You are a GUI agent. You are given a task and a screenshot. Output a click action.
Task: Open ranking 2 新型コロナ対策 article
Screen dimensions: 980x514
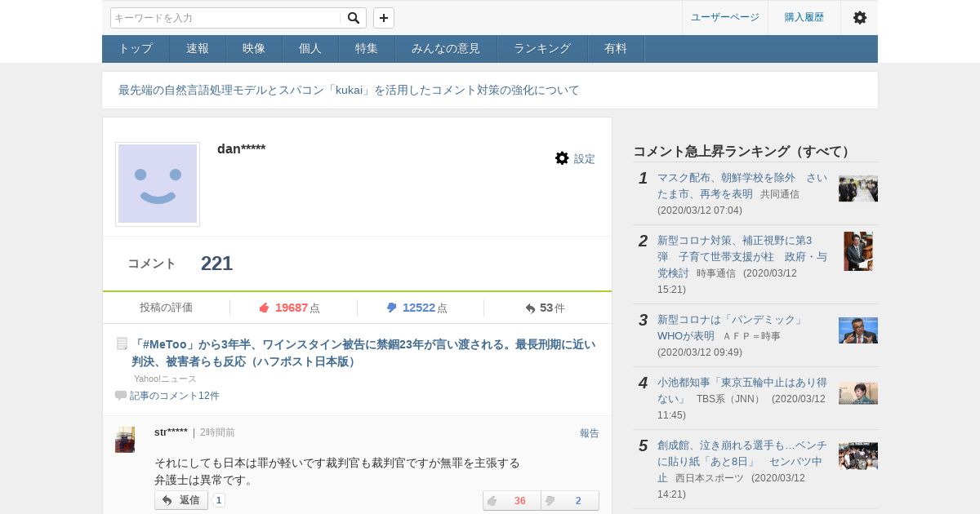742,256
